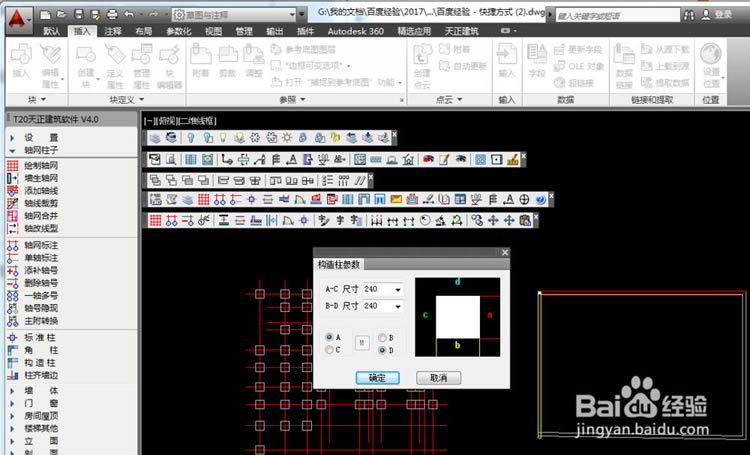
Task: Select radio option A in the dialog
Action: click(330, 338)
